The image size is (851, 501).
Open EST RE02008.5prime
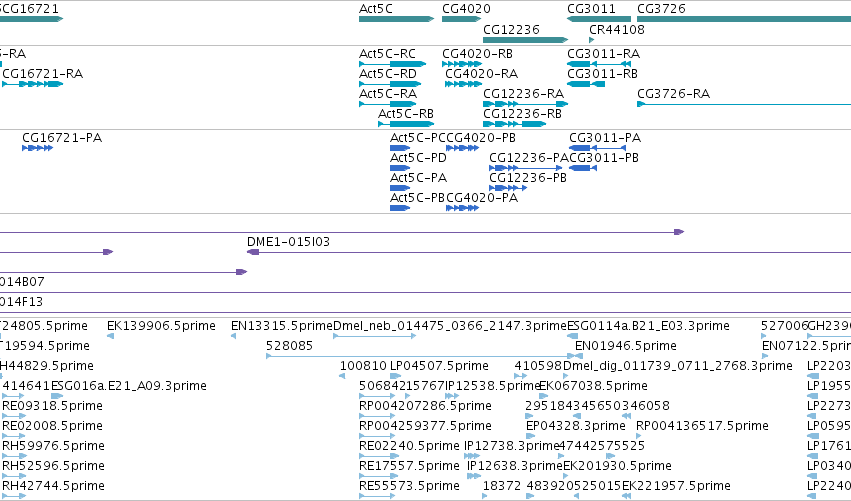click(52, 426)
